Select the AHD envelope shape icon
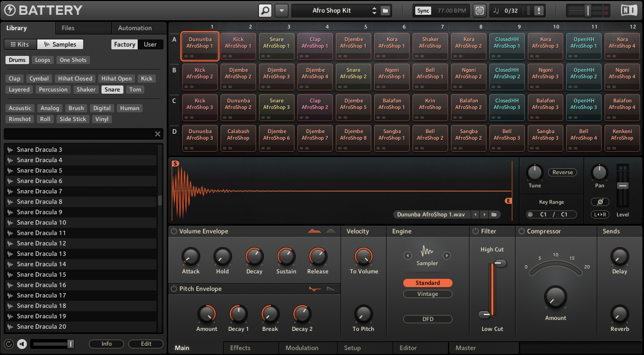 pos(331,232)
